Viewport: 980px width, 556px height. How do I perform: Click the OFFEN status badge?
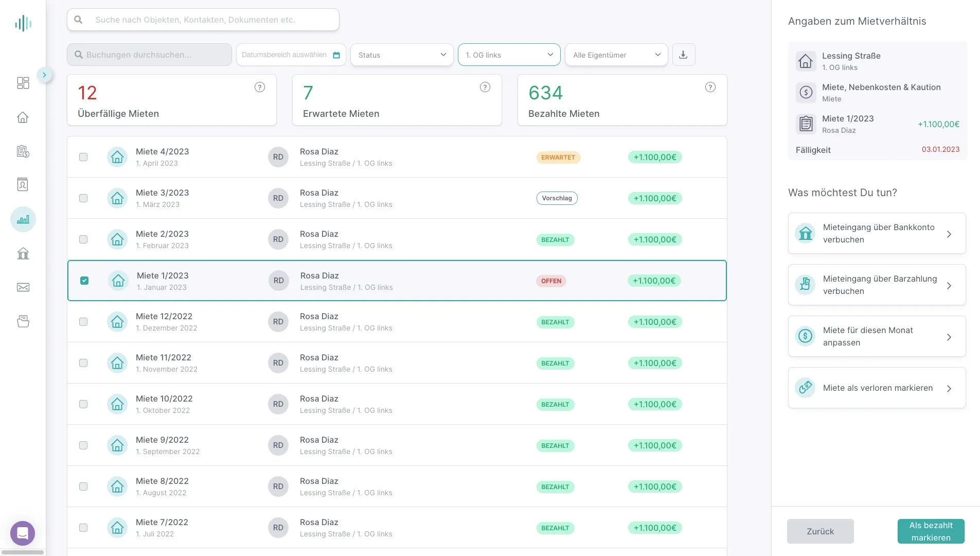(x=551, y=281)
